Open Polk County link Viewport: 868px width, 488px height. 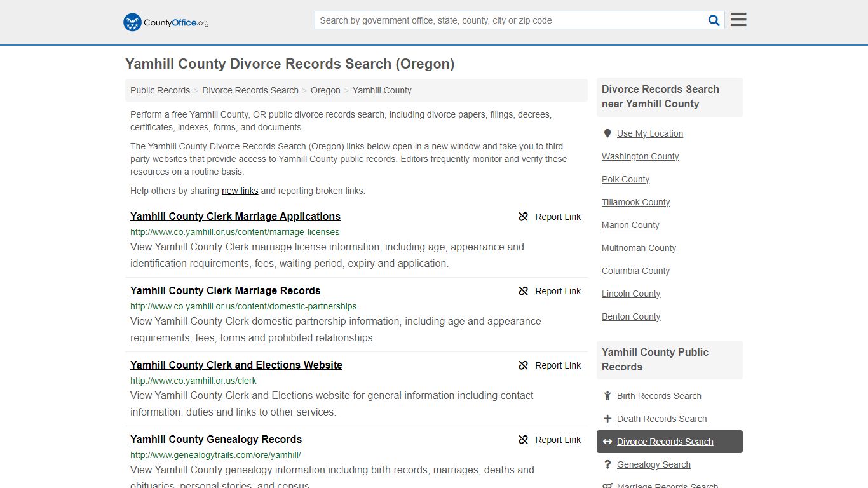click(x=625, y=179)
